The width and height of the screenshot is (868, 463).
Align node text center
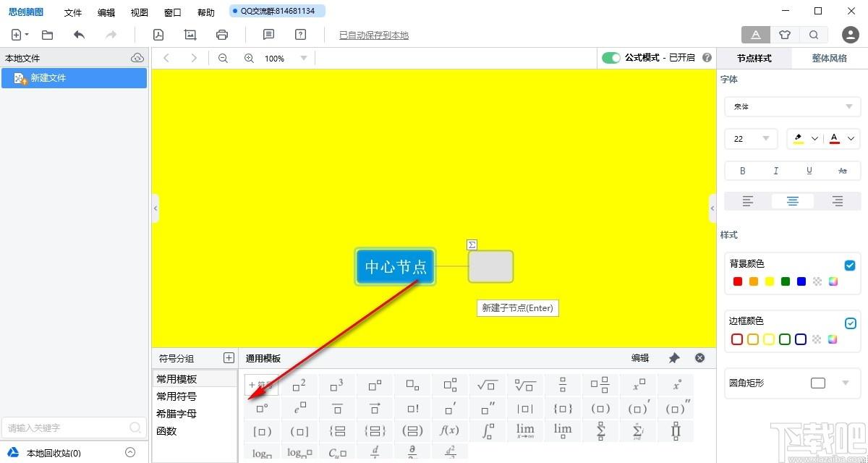[x=793, y=201]
